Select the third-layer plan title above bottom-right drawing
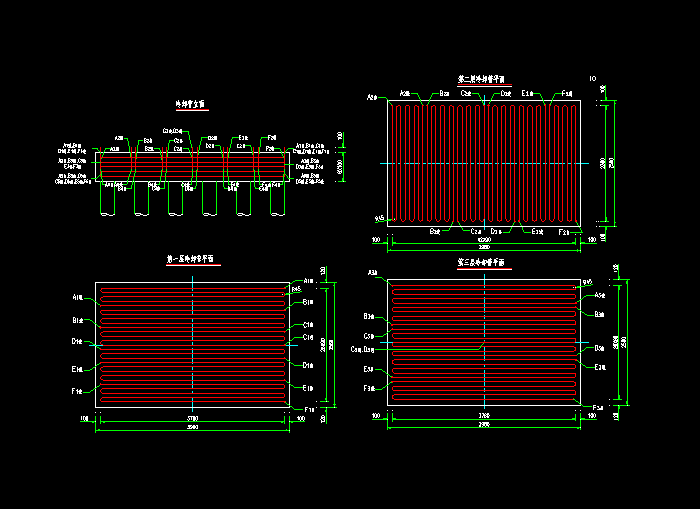This screenshot has height=509, width=700. click(482, 261)
